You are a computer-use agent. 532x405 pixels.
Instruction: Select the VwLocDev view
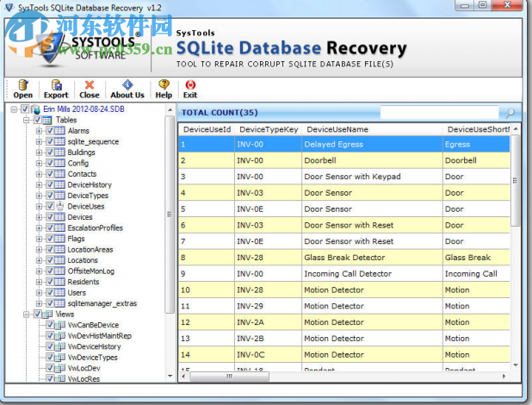click(x=84, y=368)
